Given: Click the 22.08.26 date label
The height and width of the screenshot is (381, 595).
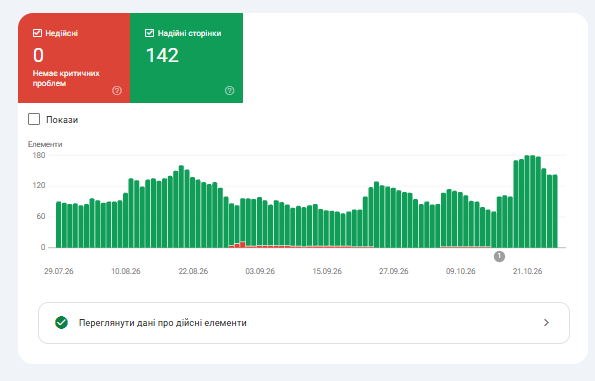Looking at the screenshot, I should (193, 271).
